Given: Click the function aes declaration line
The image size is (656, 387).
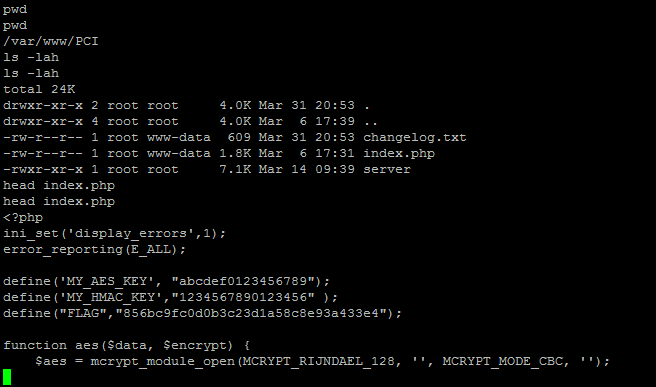Looking at the screenshot, I should [126, 346].
